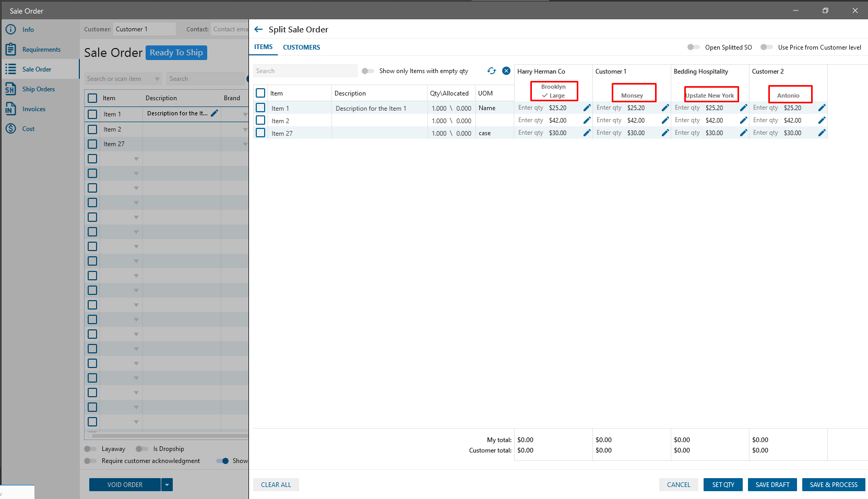Viewport: 868px width, 499px height.
Task: Edit Item 1 price for Customer 1
Action: (665, 108)
